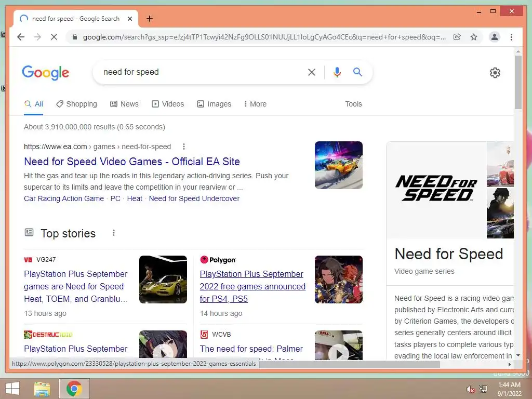Click the muted speaker tray icon
Image resolution: width=532 pixels, height=399 pixels.
[470, 389]
